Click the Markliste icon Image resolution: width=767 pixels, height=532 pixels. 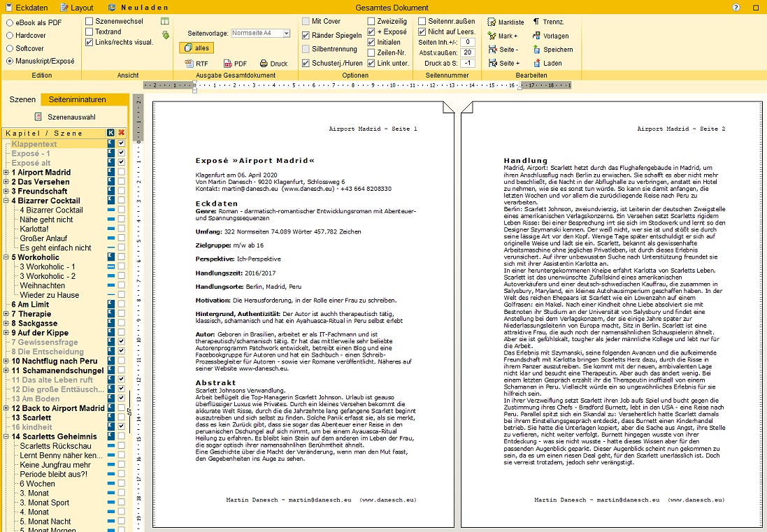(492, 22)
